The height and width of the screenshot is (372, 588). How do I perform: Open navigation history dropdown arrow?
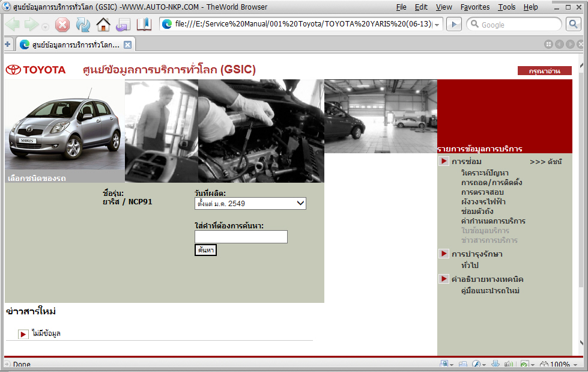[45, 27]
